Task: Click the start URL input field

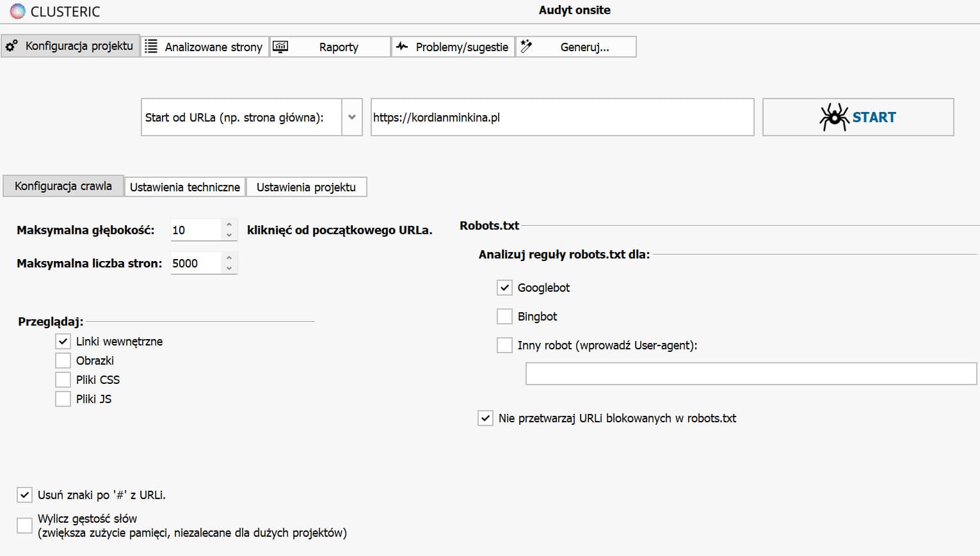Action: [562, 117]
